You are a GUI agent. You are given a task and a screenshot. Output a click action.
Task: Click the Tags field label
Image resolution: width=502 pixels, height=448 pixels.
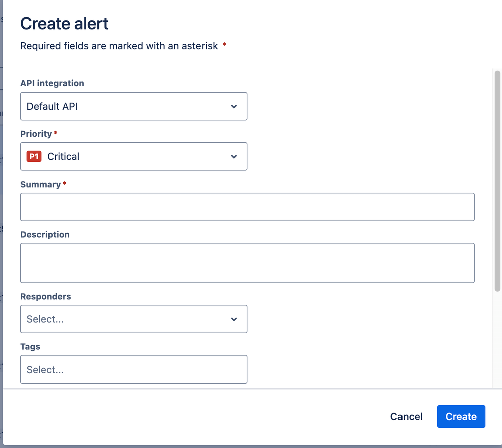tap(30, 346)
